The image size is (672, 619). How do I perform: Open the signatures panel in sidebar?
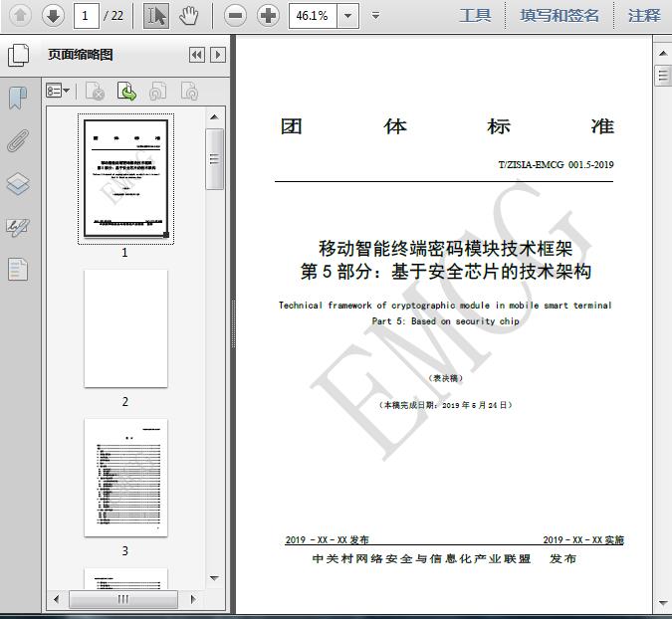pyautogui.click(x=18, y=228)
